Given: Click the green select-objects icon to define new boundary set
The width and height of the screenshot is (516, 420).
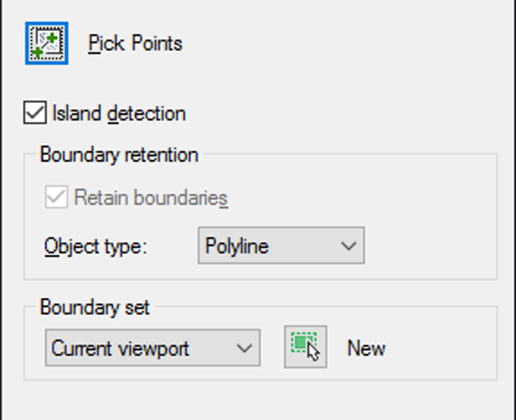Looking at the screenshot, I should (x=305, y=346).
